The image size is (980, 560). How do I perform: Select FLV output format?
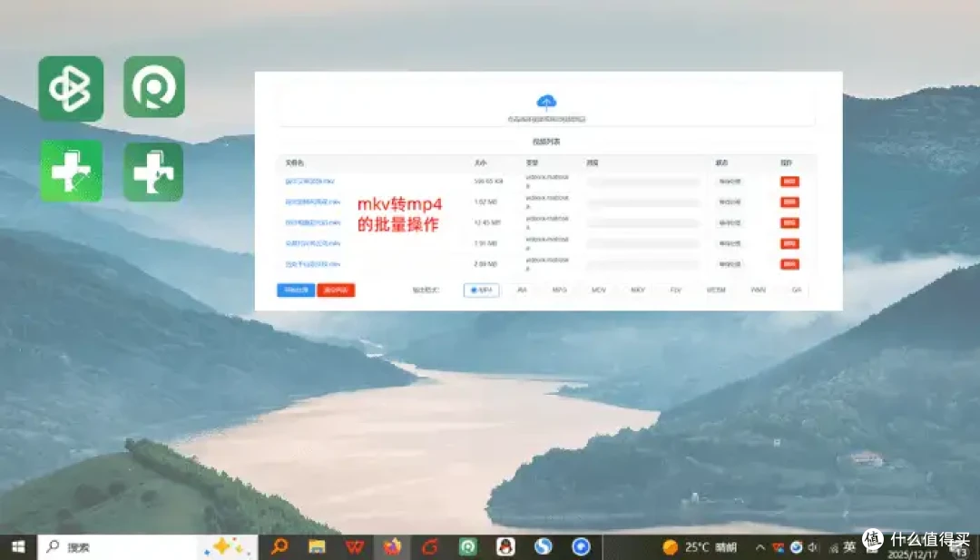coord(675,290)
